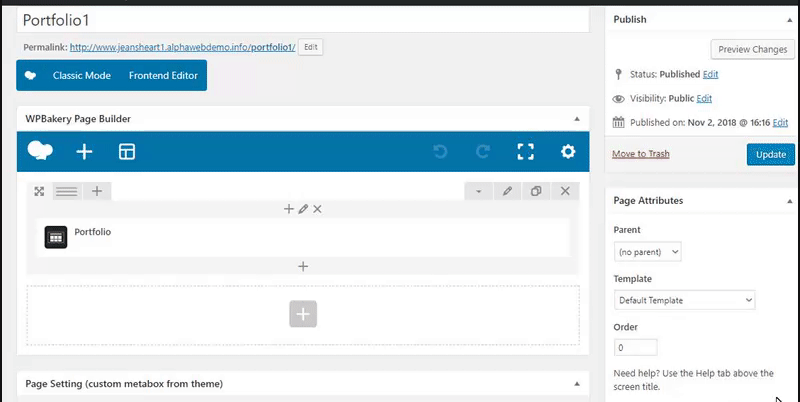Click the undo arrow in builder navbar
This screenshot has width=800, height=402.
point(440,152)
